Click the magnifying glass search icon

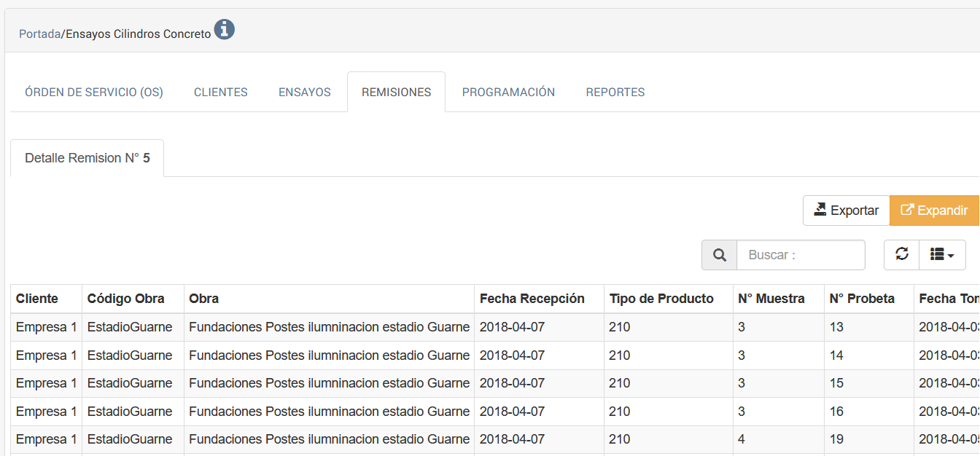[x=720, y=255]
